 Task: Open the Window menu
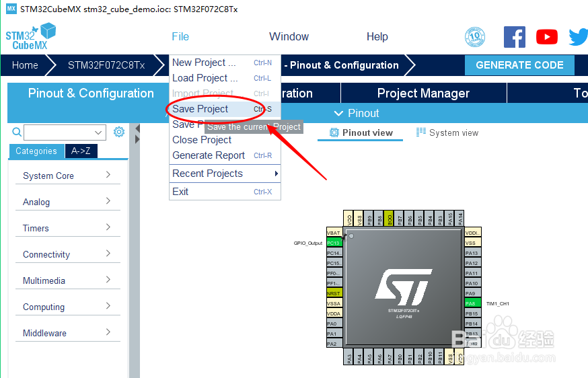point(289,36)
